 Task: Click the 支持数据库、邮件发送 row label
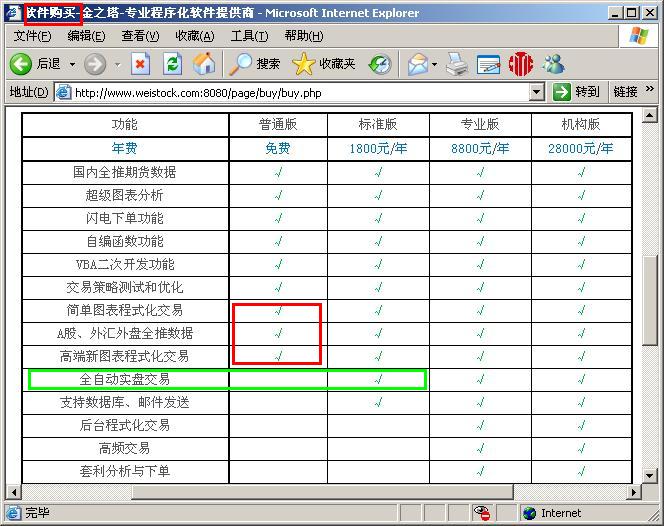coord(124,402)
